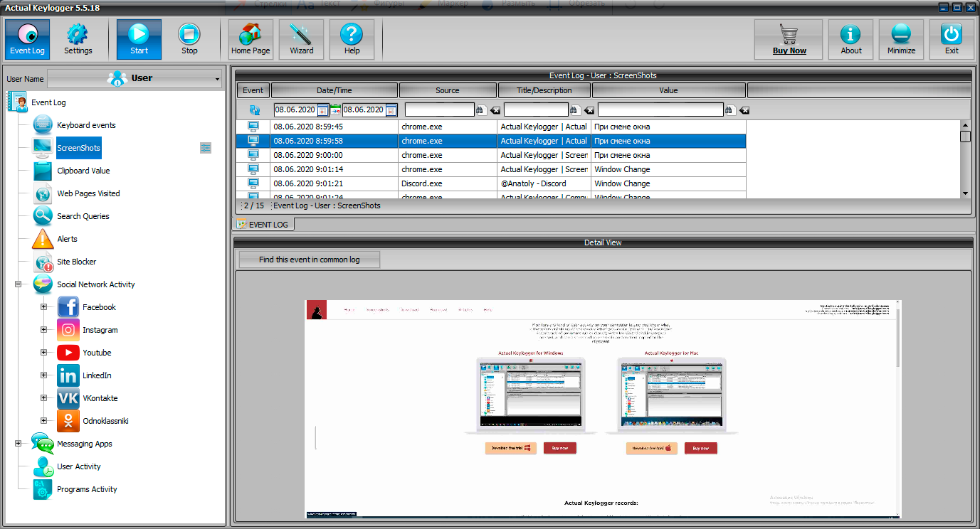
Task: Click the Event column header
Action: (253, 90)
